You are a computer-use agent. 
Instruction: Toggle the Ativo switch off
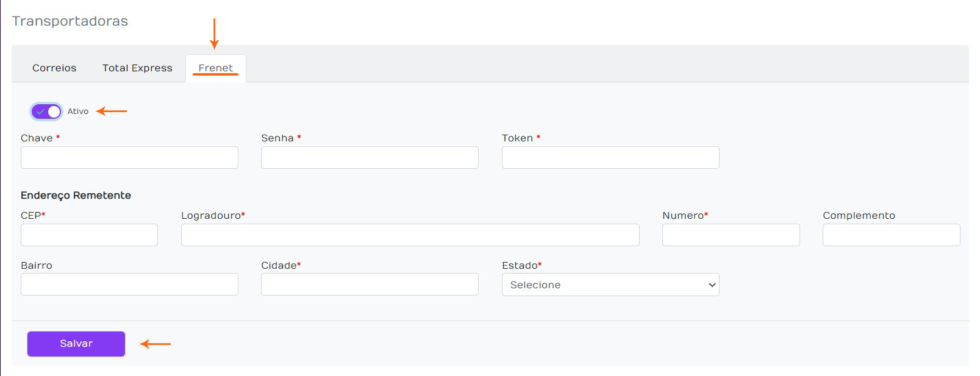(x=47, y=112)
